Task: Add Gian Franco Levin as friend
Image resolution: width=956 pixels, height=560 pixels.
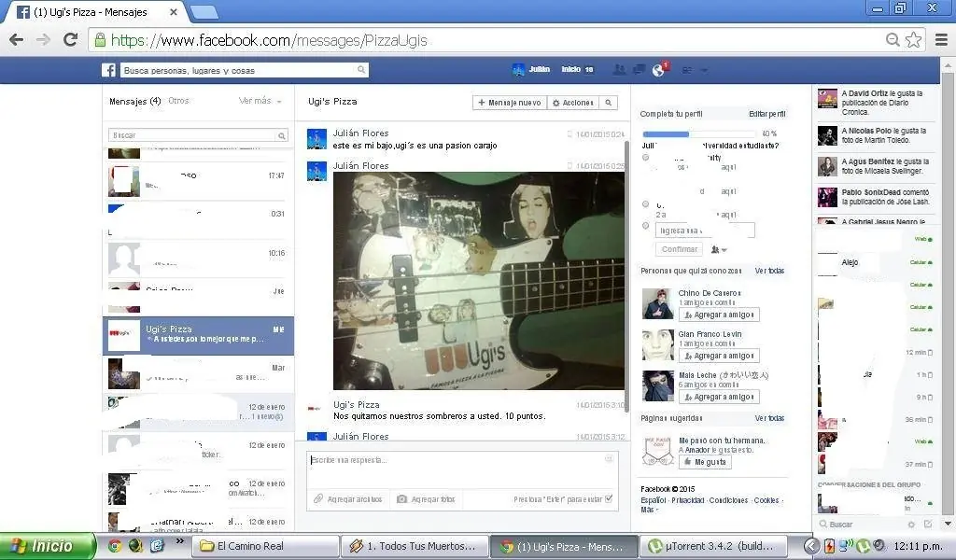Action: point(719,356)
